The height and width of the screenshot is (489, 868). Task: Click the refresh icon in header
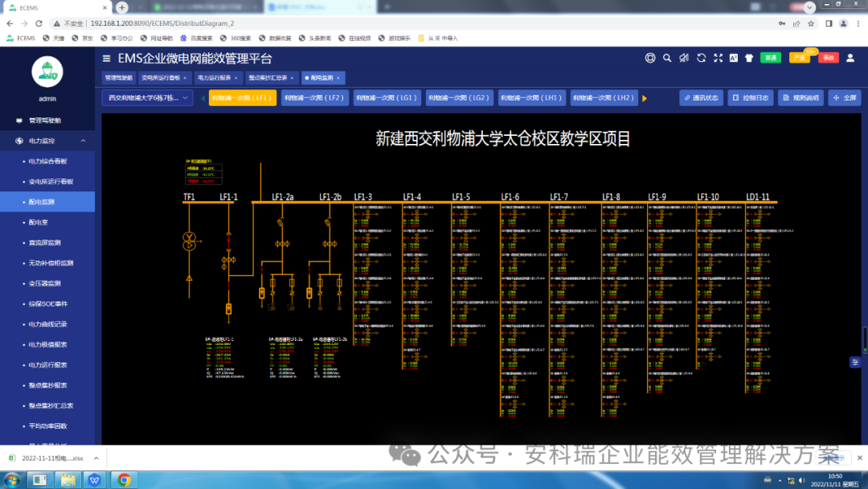tap(702, 58)
